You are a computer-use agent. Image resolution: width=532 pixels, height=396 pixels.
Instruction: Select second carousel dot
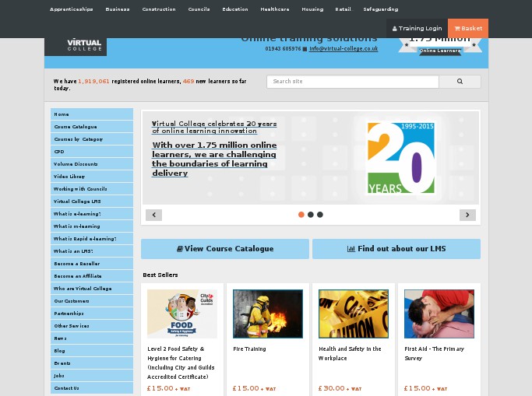[x=311, y=215]
